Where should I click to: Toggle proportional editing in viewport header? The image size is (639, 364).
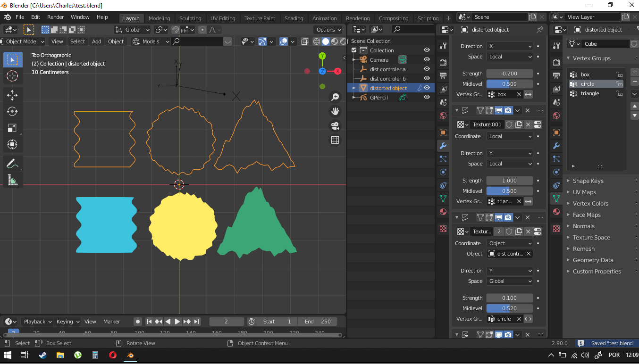coord(202,30)
